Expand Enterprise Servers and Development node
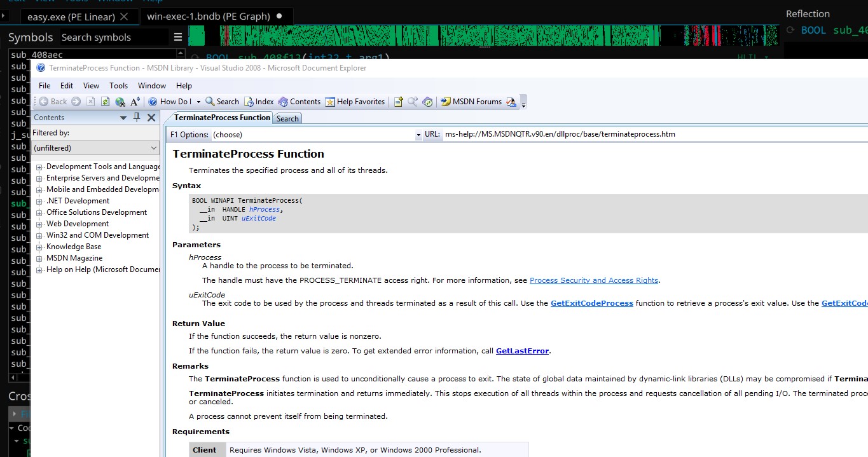 [39, 179]
